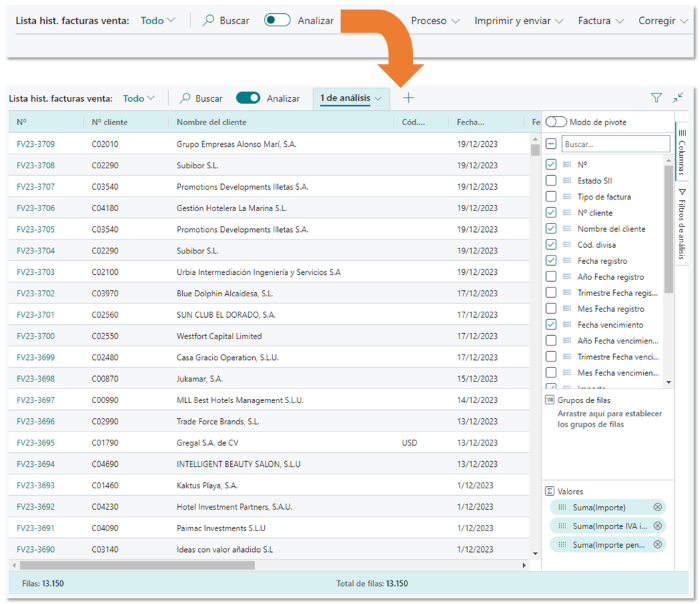Click the Grupos de filas icon
The height and width of the screenshot is (604, 700).
click(550, 400)
